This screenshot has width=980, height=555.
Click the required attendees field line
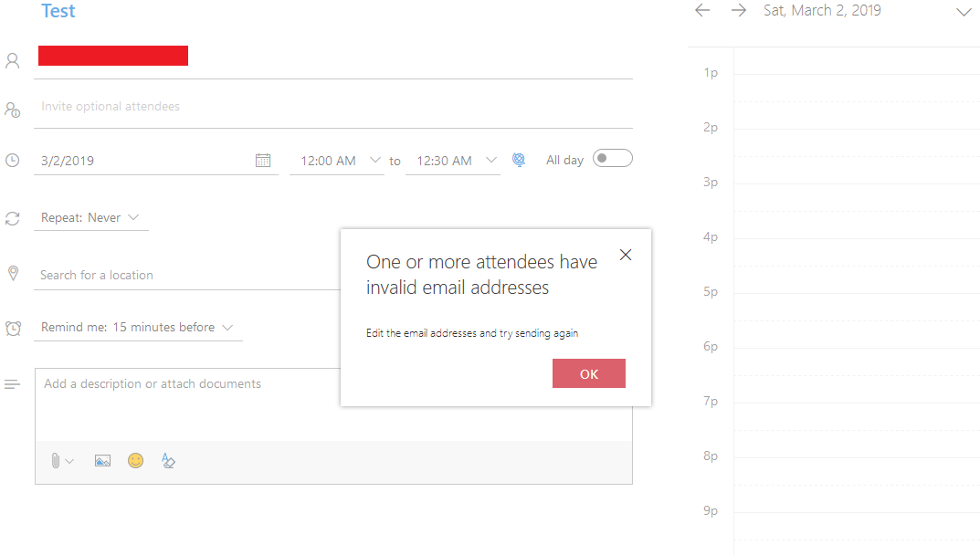coord(333,60)
